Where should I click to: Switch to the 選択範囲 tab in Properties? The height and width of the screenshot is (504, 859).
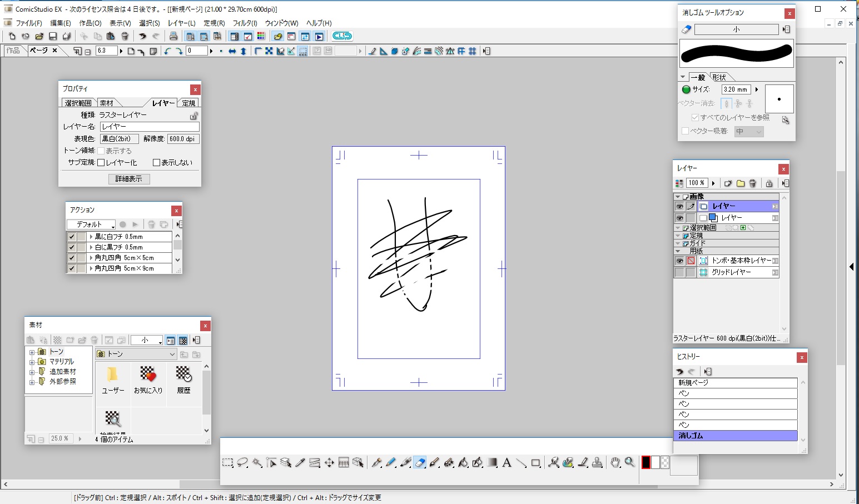tap(78, 103)
